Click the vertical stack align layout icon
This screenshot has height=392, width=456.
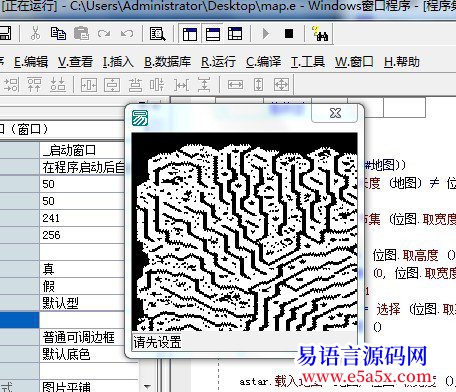(135, 85)
